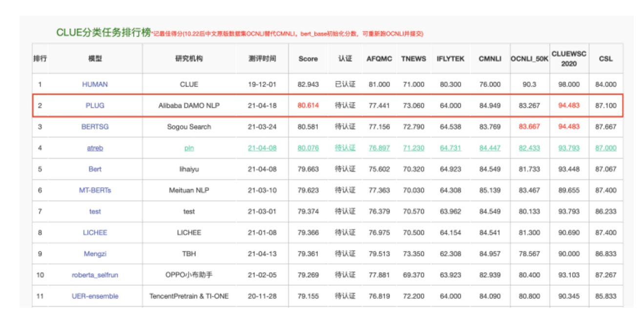Image resolution: width=644 pixels, height=314 pixels.
Task: Click the 87.000 CSL link
Action: point(606,148)
